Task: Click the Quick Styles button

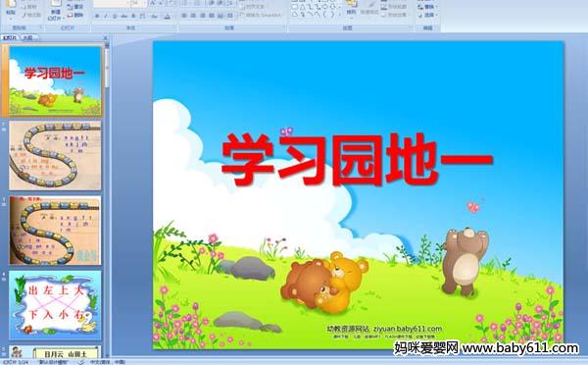Action: [x=369, y=9]
